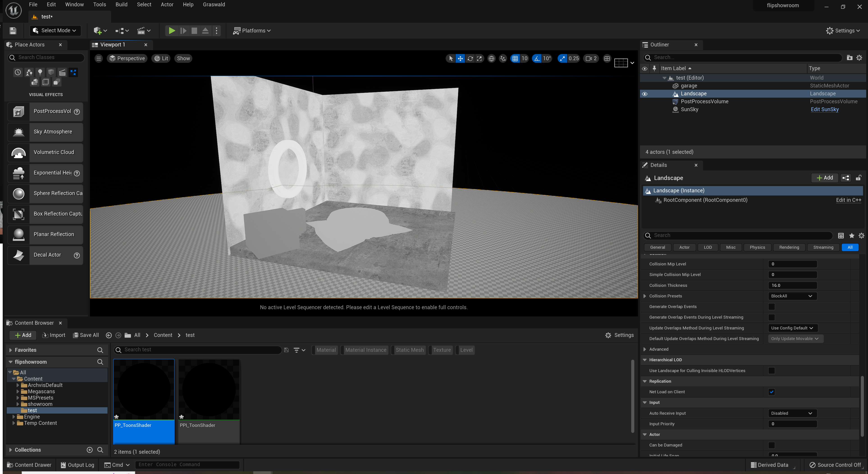The width and height of the screenshot is (868, 474).
Task: Click the Visual Effects category icon
Action: [x=73, y=72]
